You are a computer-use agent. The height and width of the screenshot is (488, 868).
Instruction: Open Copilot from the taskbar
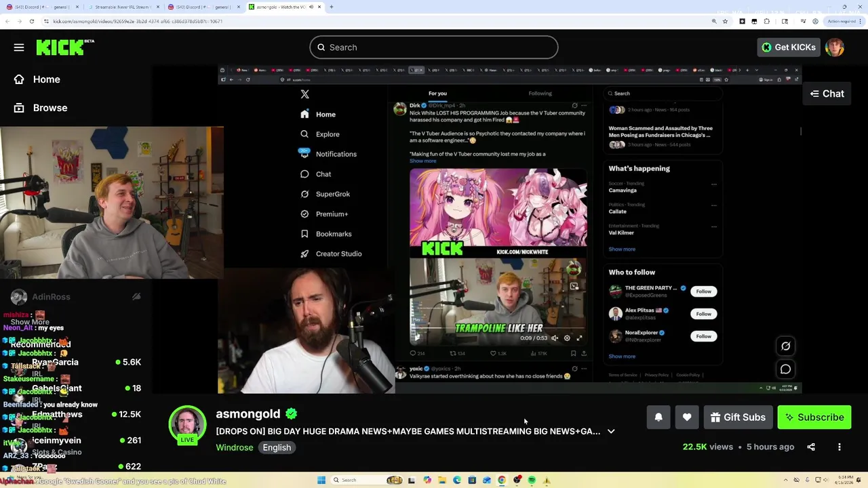pyautogui.click(x=427, y=480)
